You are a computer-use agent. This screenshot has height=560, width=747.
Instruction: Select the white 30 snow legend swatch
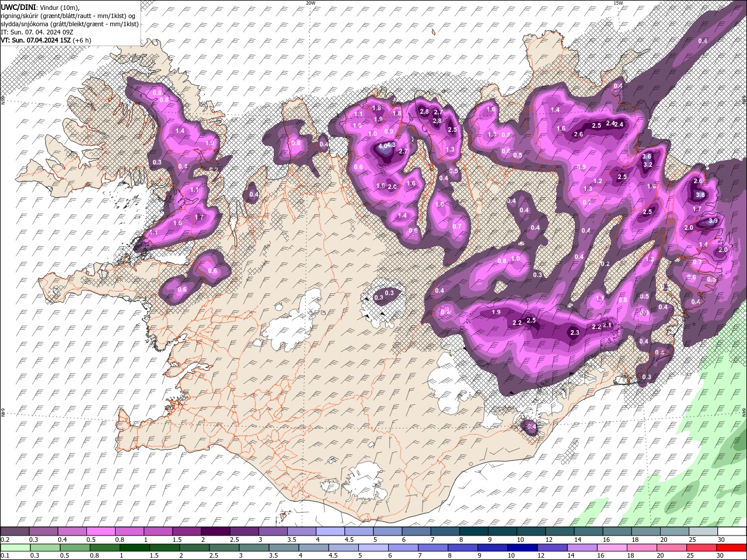[x=732, y=531]
